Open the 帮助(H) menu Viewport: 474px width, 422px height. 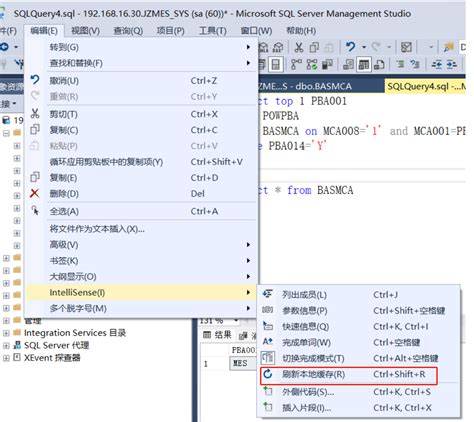pos(301,31)
